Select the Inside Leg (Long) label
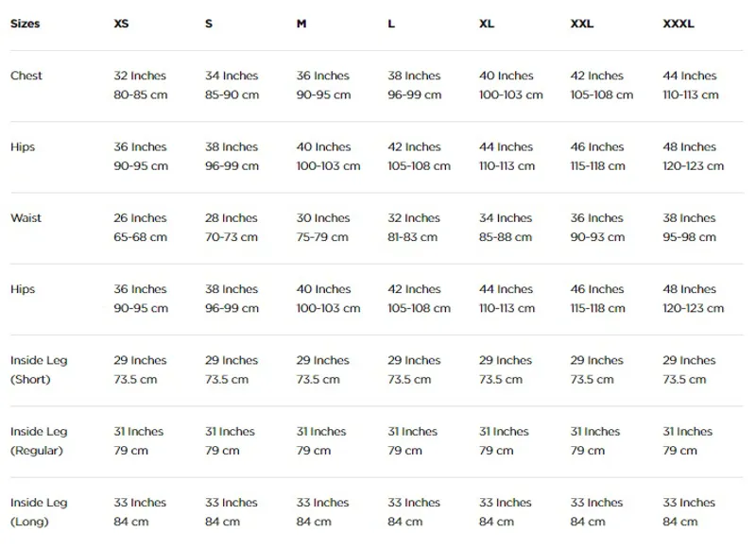756x549 pixels. pos(39,512)
